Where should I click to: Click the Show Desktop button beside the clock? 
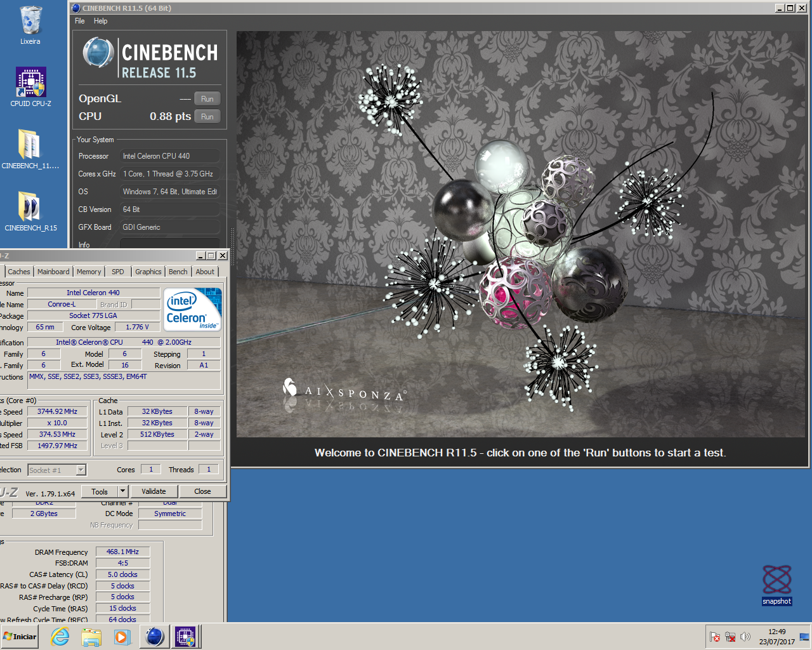804,637
